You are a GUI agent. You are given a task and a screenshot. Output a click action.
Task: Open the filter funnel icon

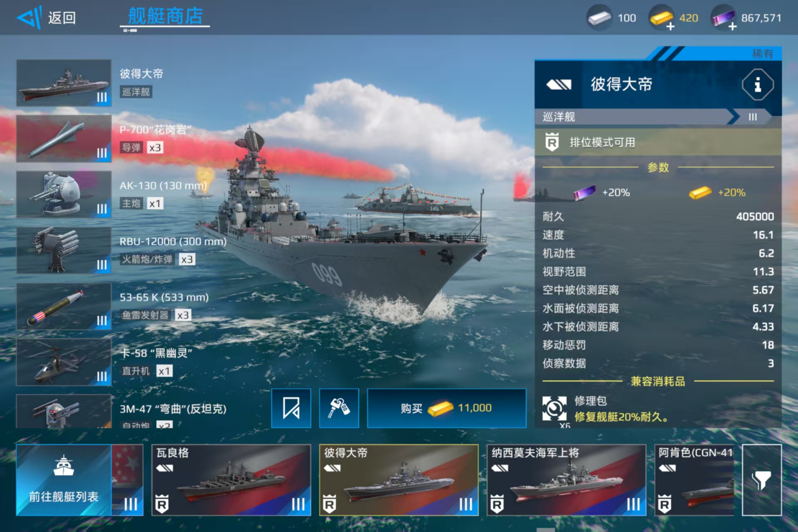[762, 480]
